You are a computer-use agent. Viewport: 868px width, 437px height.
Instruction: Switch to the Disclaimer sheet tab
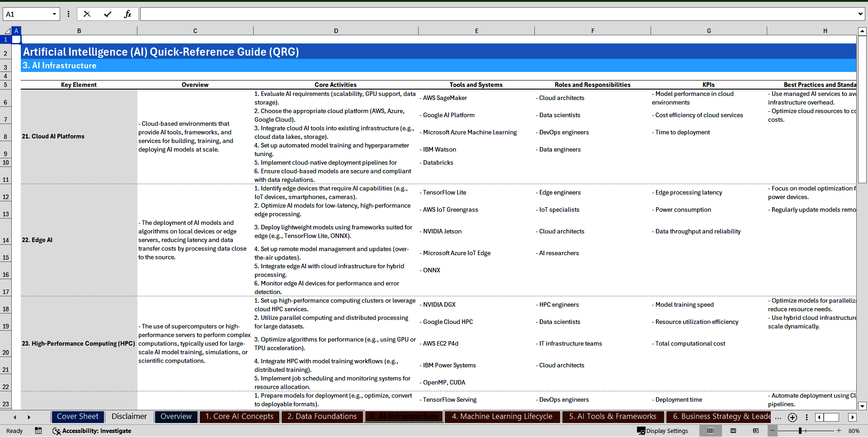click(x=129, y=416)
